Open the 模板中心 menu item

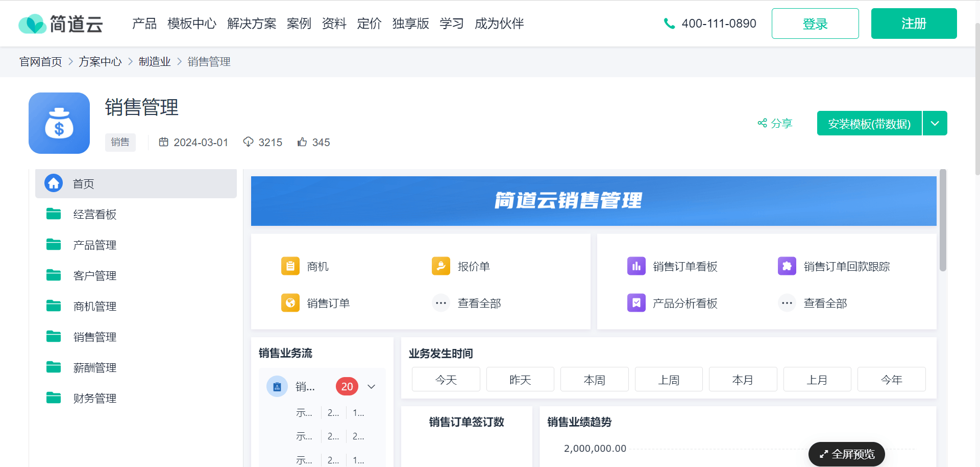coord(191,23)
